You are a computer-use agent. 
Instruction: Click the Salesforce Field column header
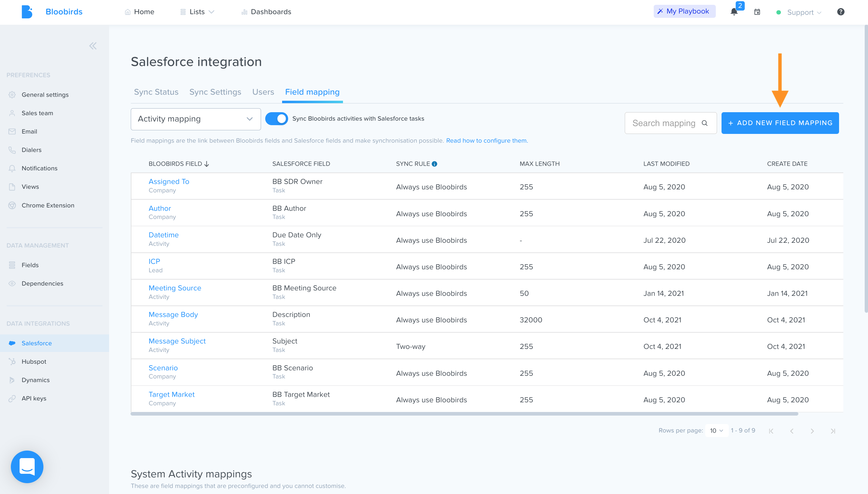pyautogui.click(x=301, y=164)
